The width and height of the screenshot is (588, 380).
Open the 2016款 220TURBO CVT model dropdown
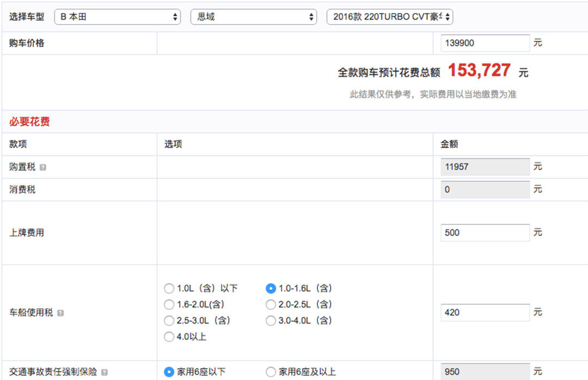[x=390, y=17]
